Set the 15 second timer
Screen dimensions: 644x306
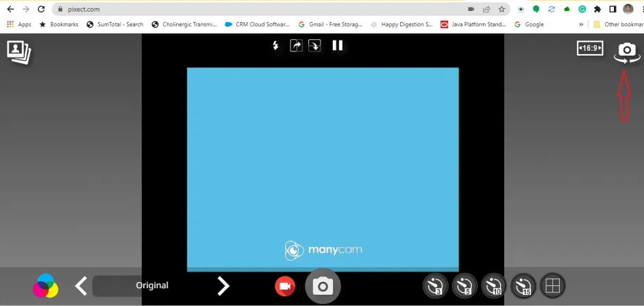[x=523, y=285]
